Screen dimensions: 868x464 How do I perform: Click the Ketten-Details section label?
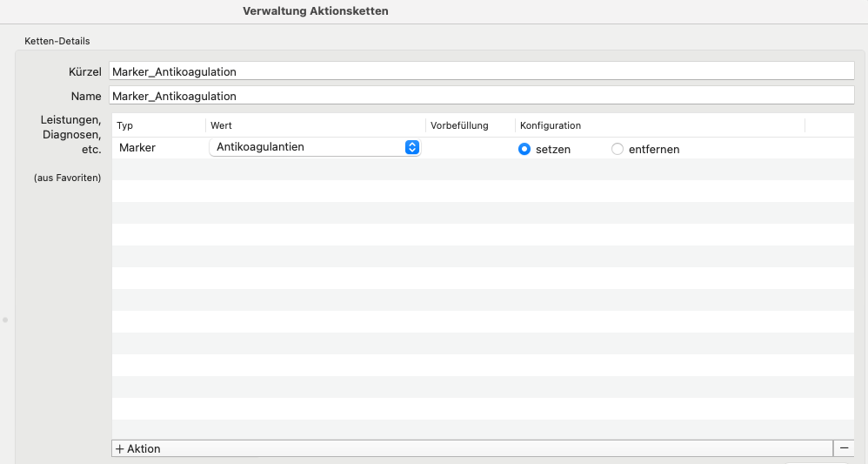click(x=57, y=41)
